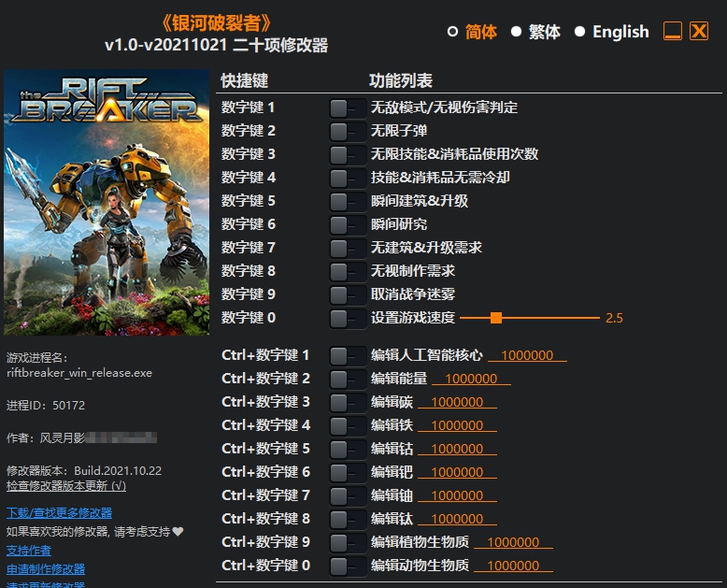Click hotkey label 数字键 0

(x=248, y=318)
